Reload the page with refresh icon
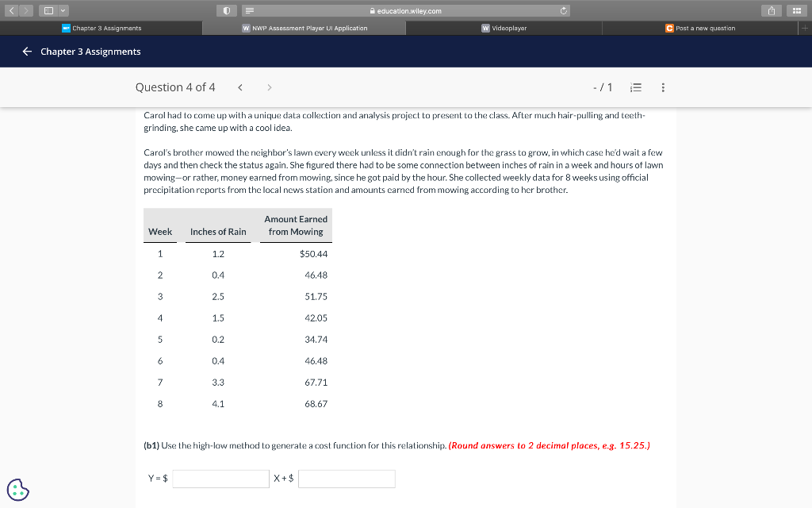The image size is (812, 508). (564, 10)
